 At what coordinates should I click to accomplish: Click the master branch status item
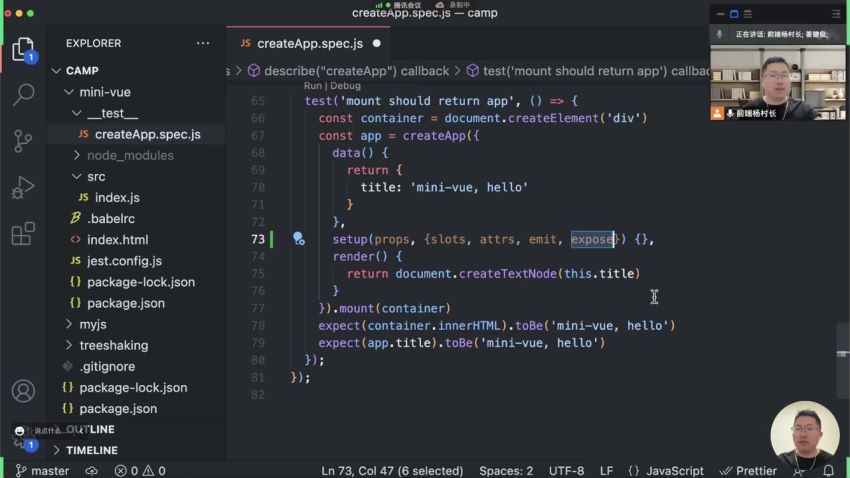point(43,470)
